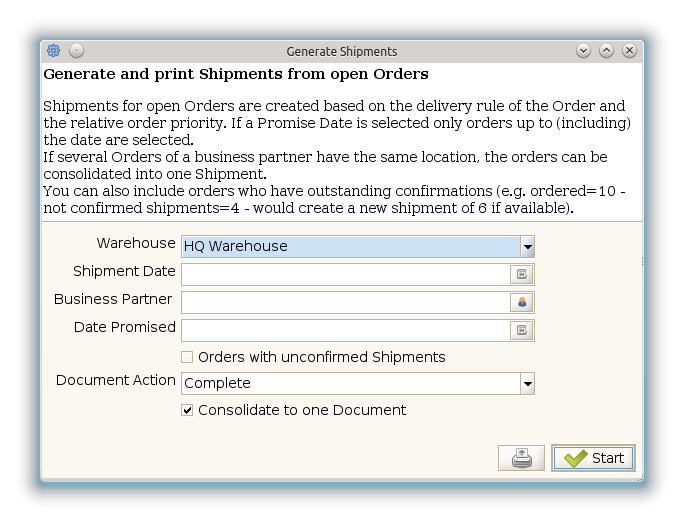The height and width of the screenshot is (522, 684).
Task: Open the Date Promised calendar picker
Action: tap(522, 330)
